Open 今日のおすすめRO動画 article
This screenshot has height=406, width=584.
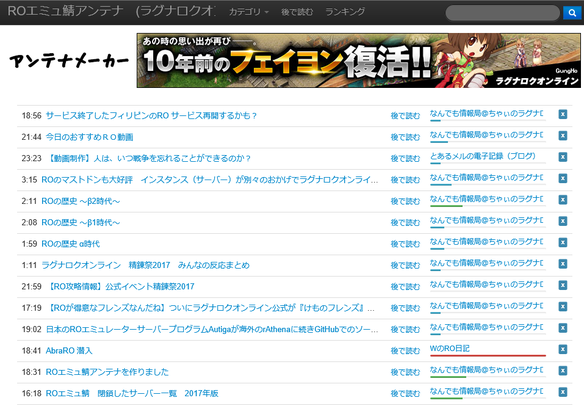point(89,137)
